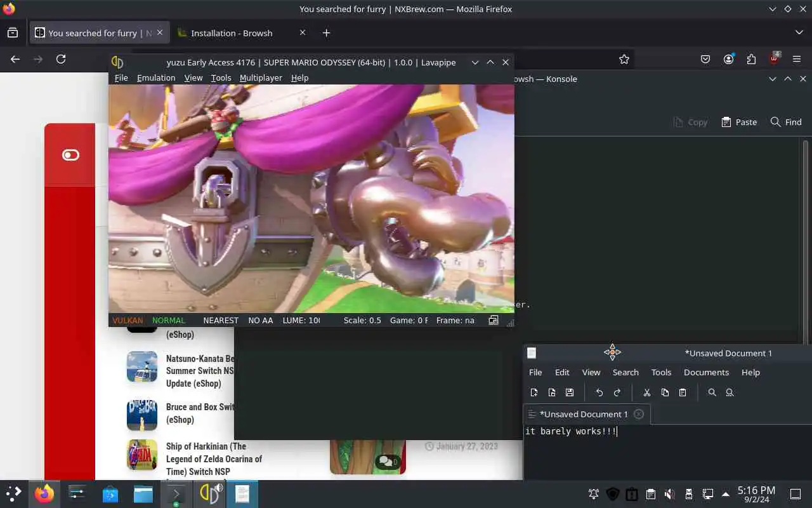Open volume control in system tray
The height and width of the screenshot is (508, 812).
click(x=669, y=494)
